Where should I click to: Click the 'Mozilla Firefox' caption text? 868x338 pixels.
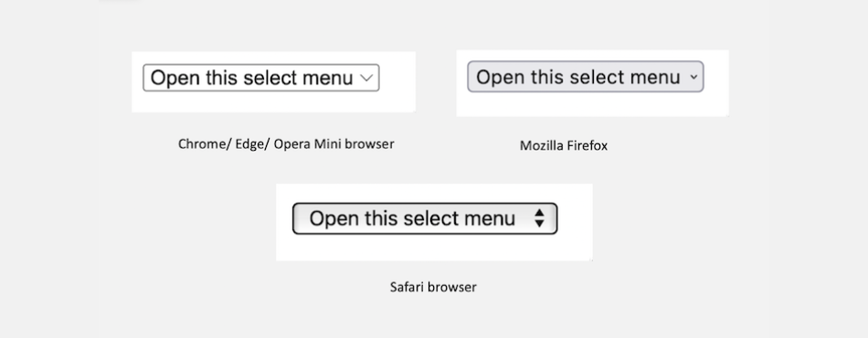[x=564, y=145]
